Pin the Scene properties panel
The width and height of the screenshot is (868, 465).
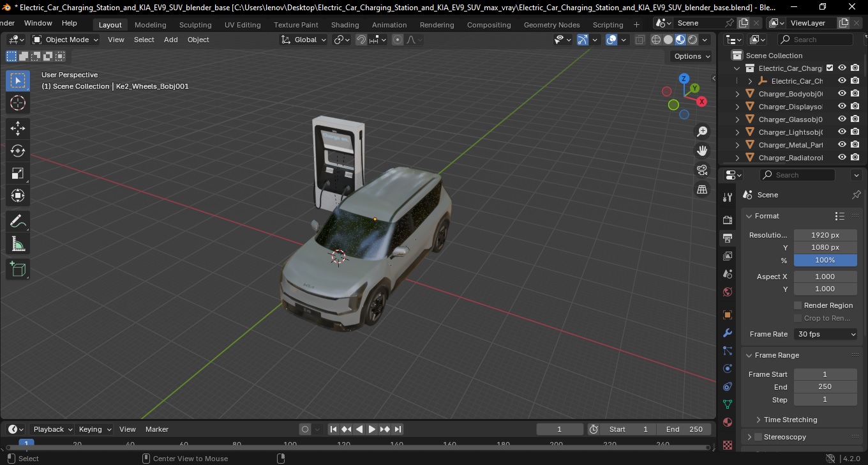(857, 195)
